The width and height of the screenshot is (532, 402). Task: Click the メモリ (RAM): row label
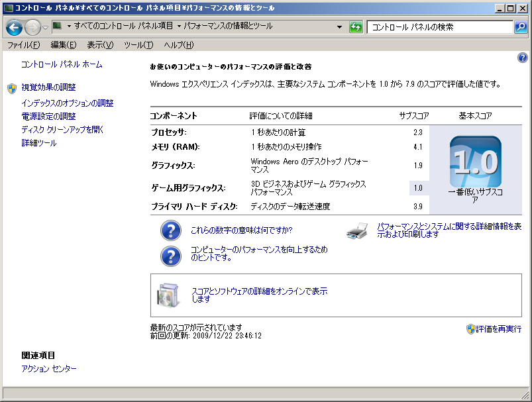176,147
